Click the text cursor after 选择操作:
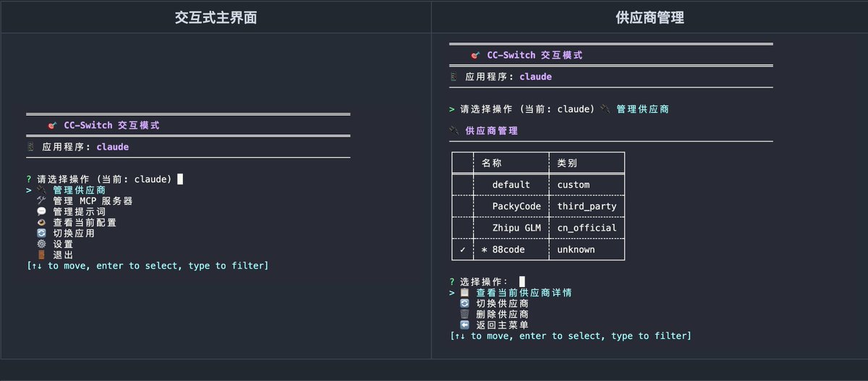Image resolution: width=868 pixels, height=381 pixels. click(522, 282)
